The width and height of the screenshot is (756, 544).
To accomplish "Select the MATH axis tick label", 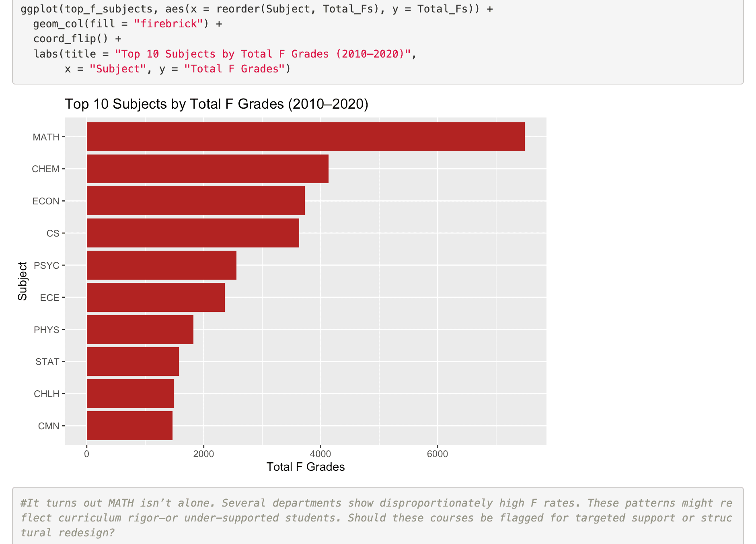I will [46, 137].
